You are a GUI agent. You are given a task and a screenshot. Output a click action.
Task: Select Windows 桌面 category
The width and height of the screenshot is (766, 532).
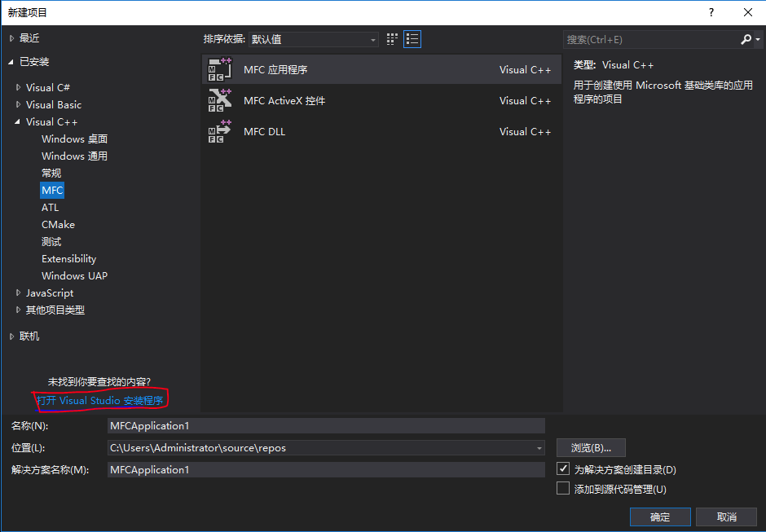[x=75, y=138]
